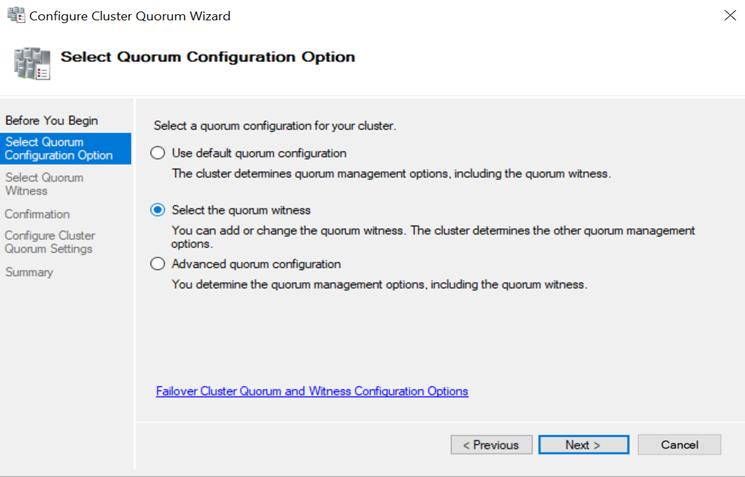Click the wizard icon in the title bar
745x477 pixels.
(16, 15)
